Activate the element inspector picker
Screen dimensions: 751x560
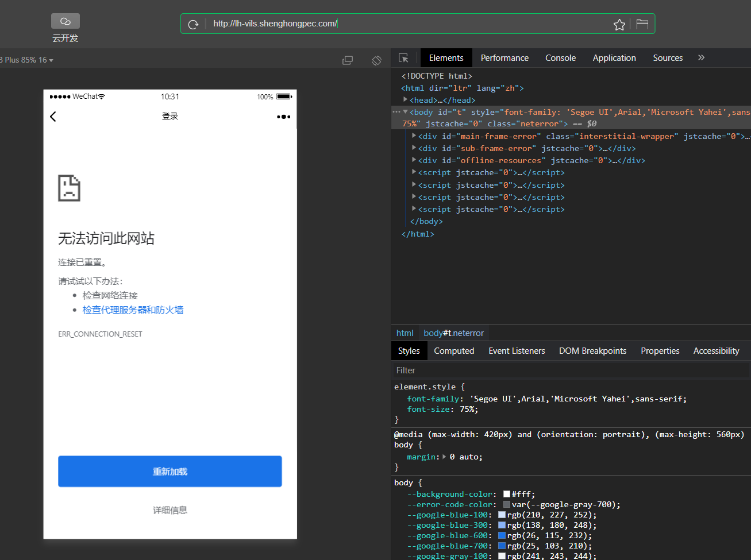pos(404,58)
